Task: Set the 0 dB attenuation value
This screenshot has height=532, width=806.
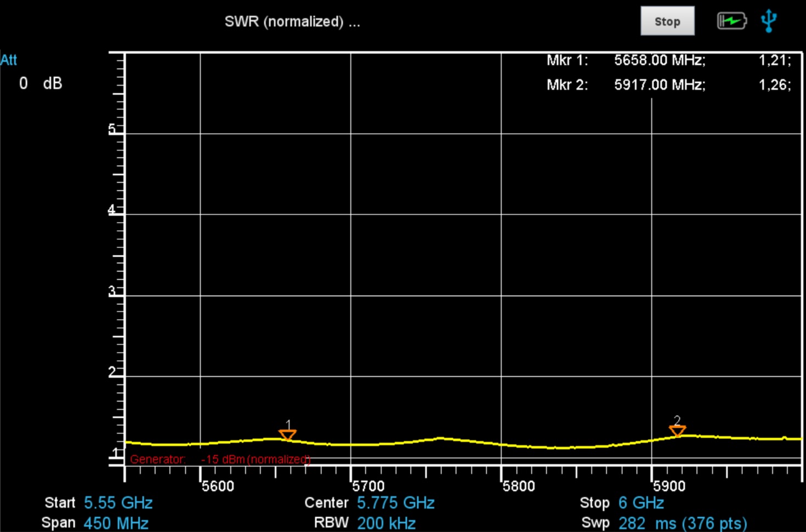Action: click(41, 83)
